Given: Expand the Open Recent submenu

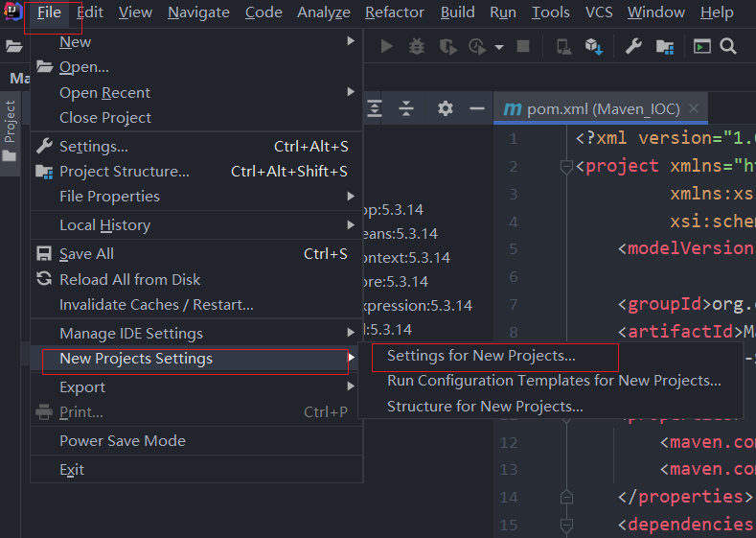Looking at the screenshot, I should point(196,92).
